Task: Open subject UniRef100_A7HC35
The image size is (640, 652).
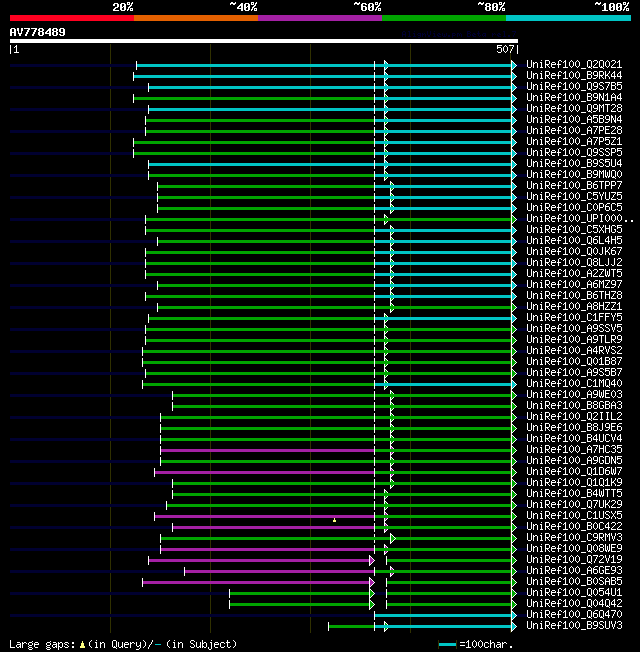Action: tap(574, 449)
